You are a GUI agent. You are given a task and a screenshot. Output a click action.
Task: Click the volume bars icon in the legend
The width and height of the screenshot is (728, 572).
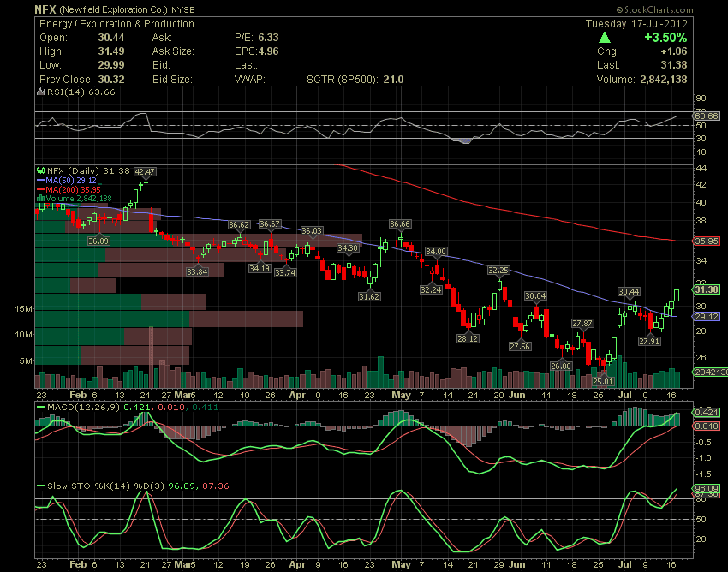coord(40,199)
